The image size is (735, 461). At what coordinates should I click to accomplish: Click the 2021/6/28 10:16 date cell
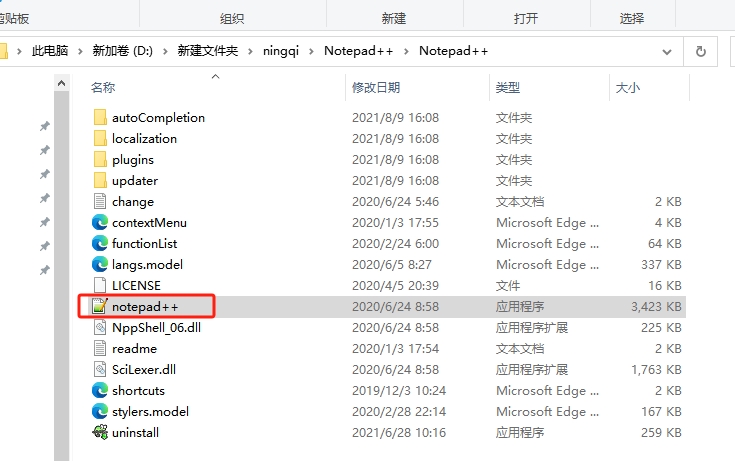click(399, 432)
